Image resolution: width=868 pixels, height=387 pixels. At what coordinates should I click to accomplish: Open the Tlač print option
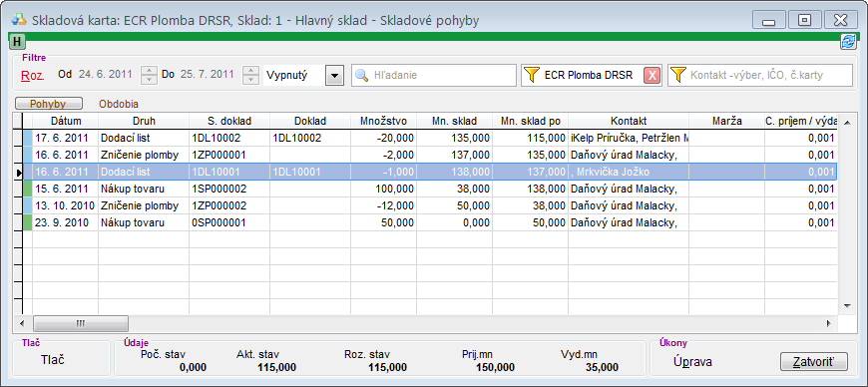click(x=53, y=360)
